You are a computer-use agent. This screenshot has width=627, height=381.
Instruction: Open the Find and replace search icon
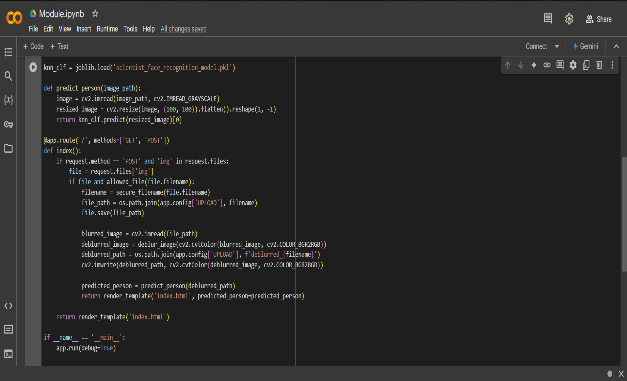[8, 76]
